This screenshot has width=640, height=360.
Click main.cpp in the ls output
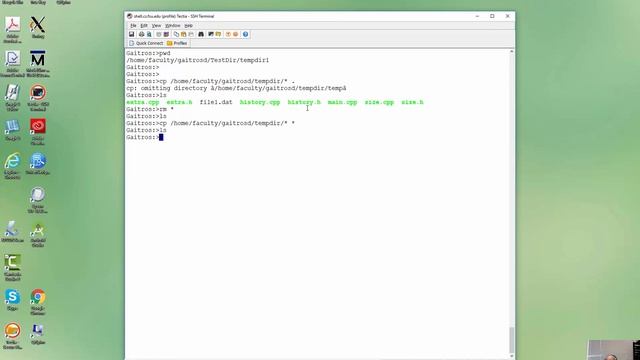point(342,102)
